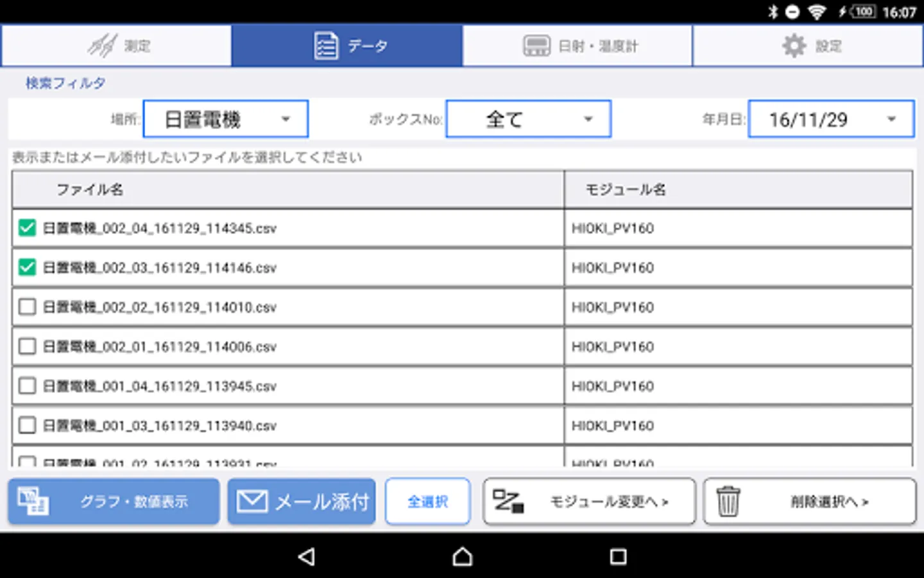The width and height of the screenshot is (924, 578).
Task: Check file 002_02_161129_114010.csv
Action: pos(27,307)
